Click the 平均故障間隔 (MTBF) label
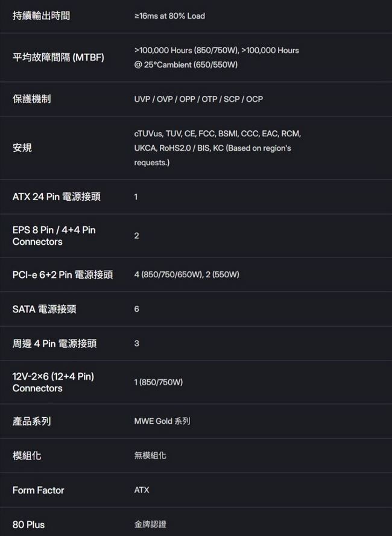Viewport: 392px width, 536px height. 58,57
